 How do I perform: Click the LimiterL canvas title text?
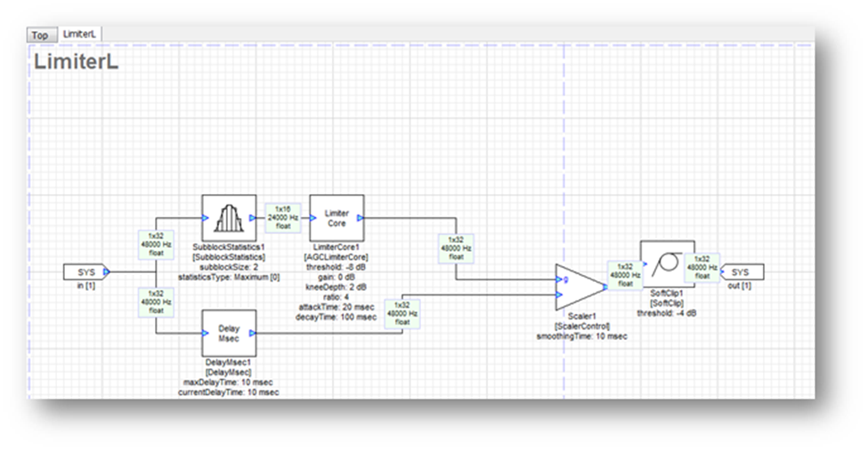pos(76,61)
